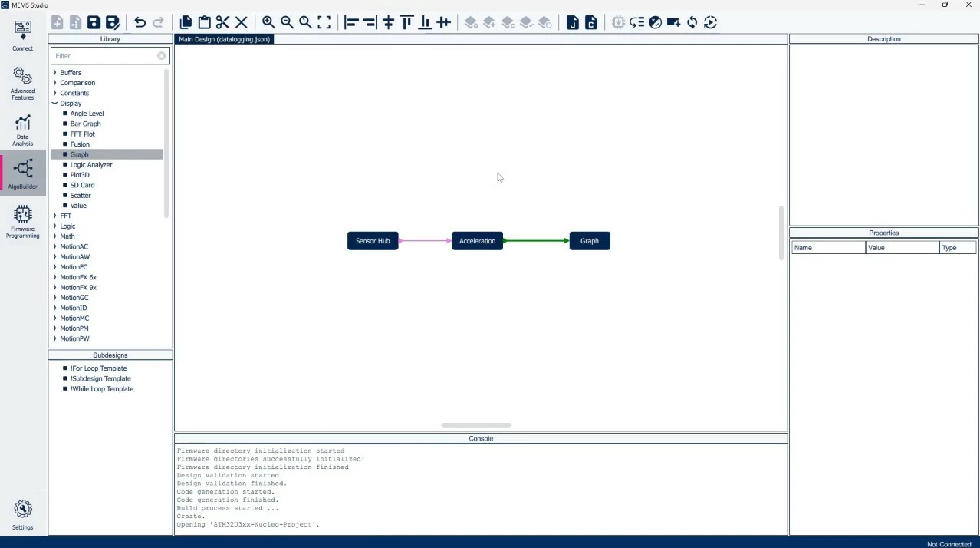Open the Data Analysis section
The image size is (980, 548).
pyautogui.click(x=22, y=130)
